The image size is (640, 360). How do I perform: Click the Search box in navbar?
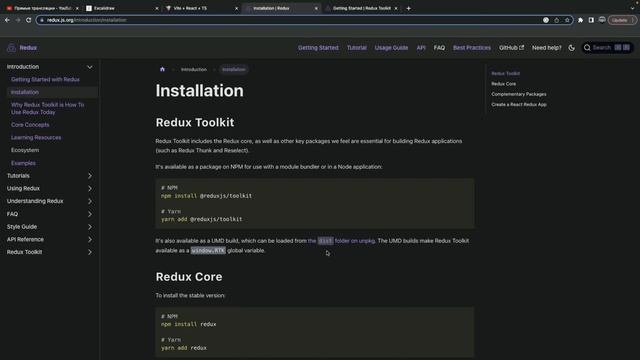tap(607, 48)
